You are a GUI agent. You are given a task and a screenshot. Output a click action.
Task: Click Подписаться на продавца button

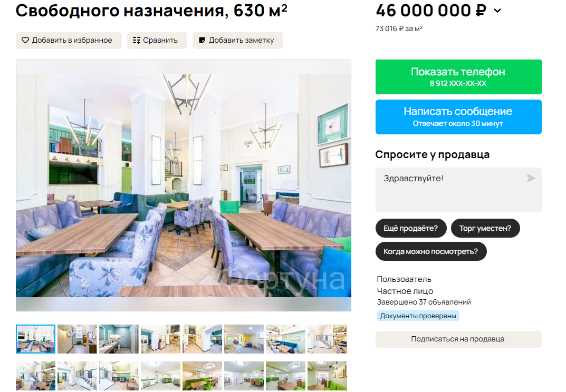[x=458, y=339]
